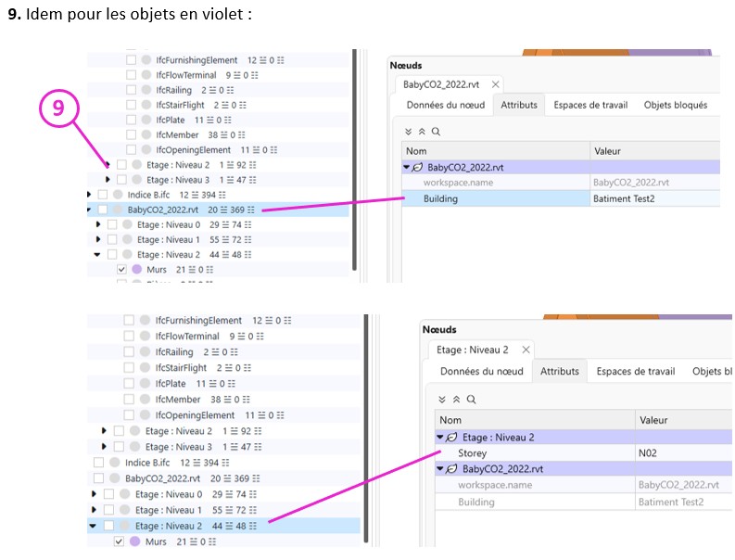Open Espaces de travail tab in lower panel

tap(635, 372)
